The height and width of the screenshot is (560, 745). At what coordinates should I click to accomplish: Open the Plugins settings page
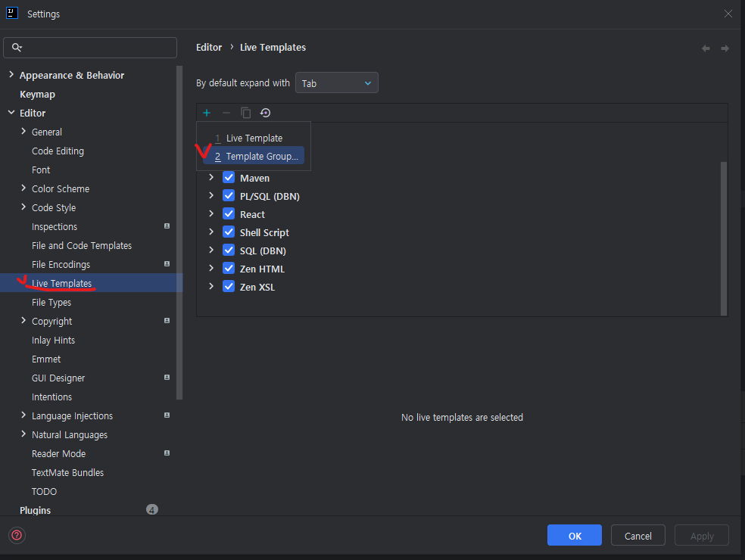(35, 510)
